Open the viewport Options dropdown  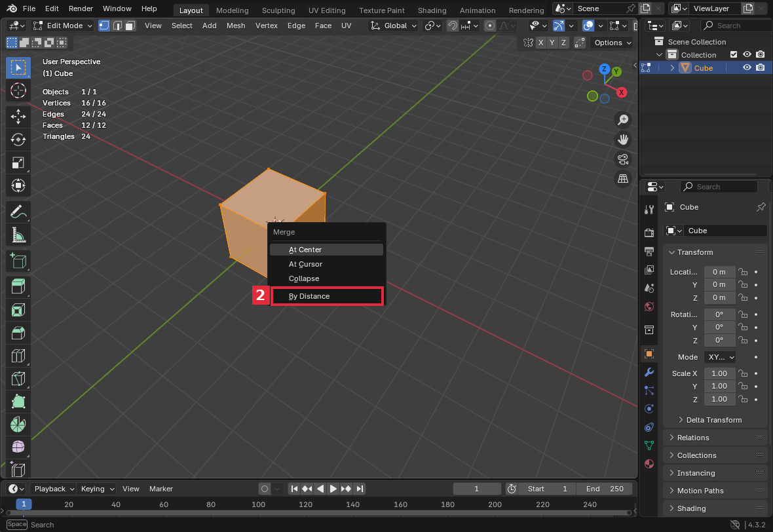[x=613, y=43]
